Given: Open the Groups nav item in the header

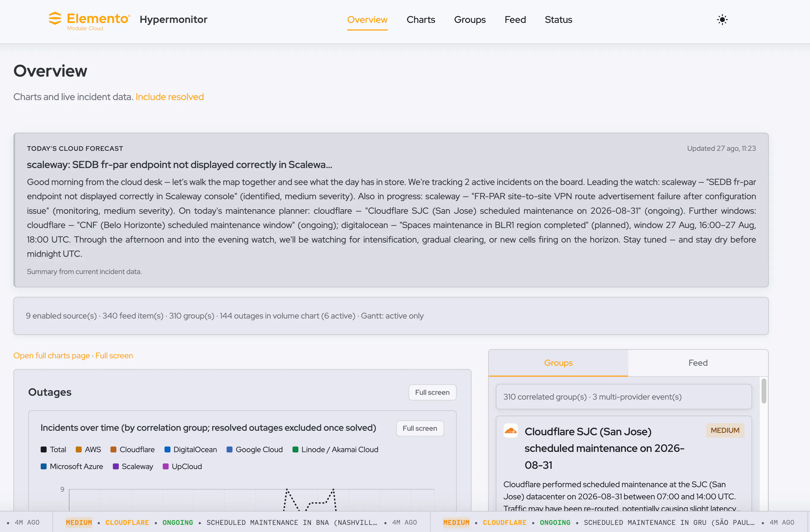Looking at the screenshot, I should point(470,20).
